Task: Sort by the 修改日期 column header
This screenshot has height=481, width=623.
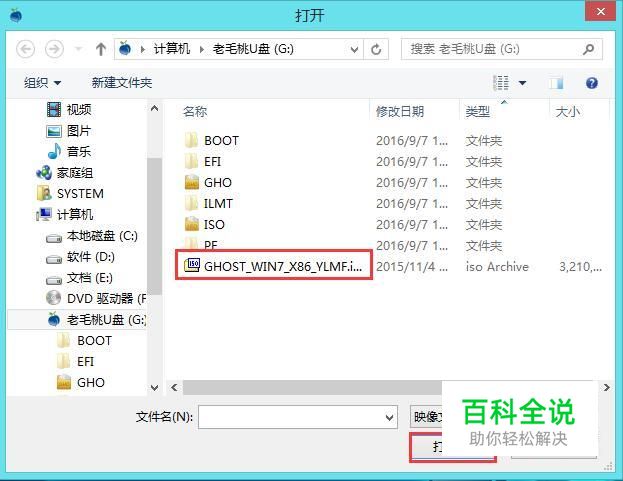Action: [x=399, y=112]
